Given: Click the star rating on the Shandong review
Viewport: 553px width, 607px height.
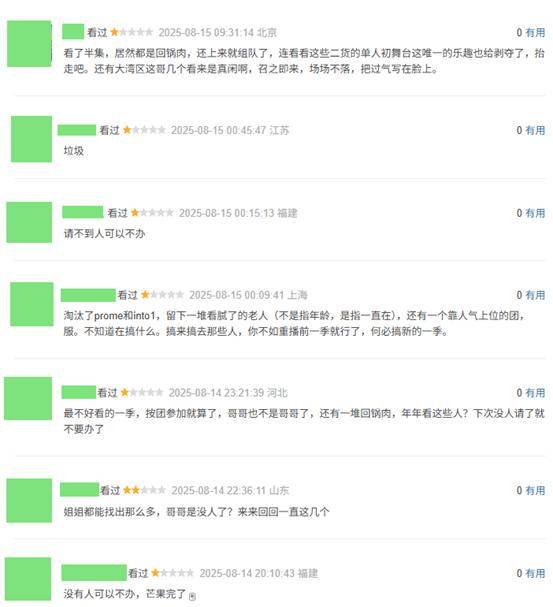Looking at the screenshot, I should [x=144, y=490].
